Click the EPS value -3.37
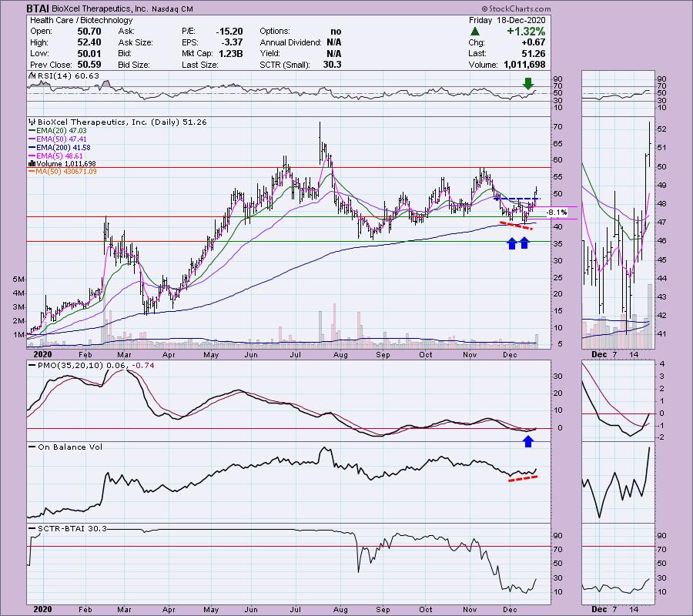 coord(232,42)
